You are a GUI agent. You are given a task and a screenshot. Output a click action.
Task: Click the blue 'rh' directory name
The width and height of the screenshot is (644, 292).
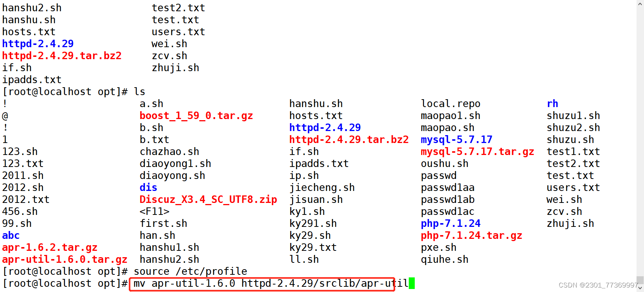point(552,104)
